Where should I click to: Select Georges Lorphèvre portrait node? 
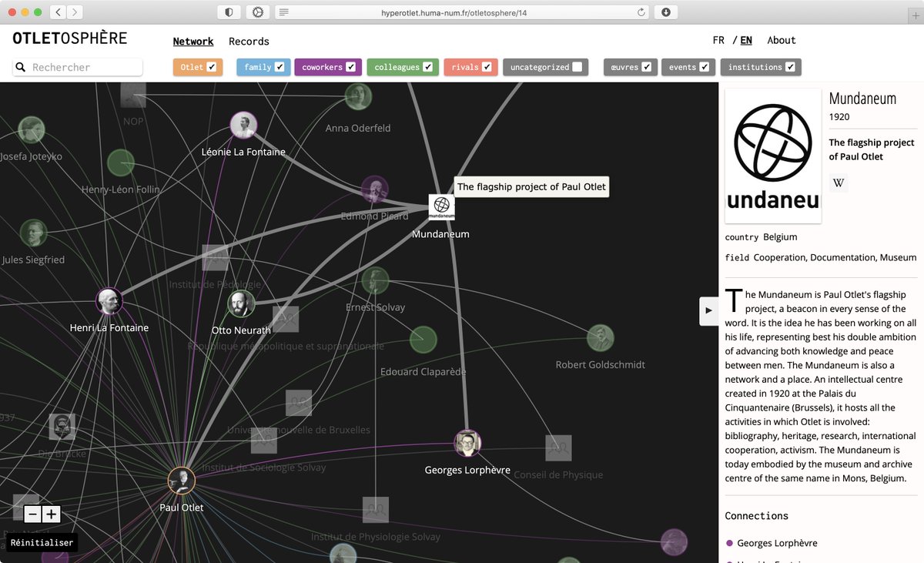(467, 443)
